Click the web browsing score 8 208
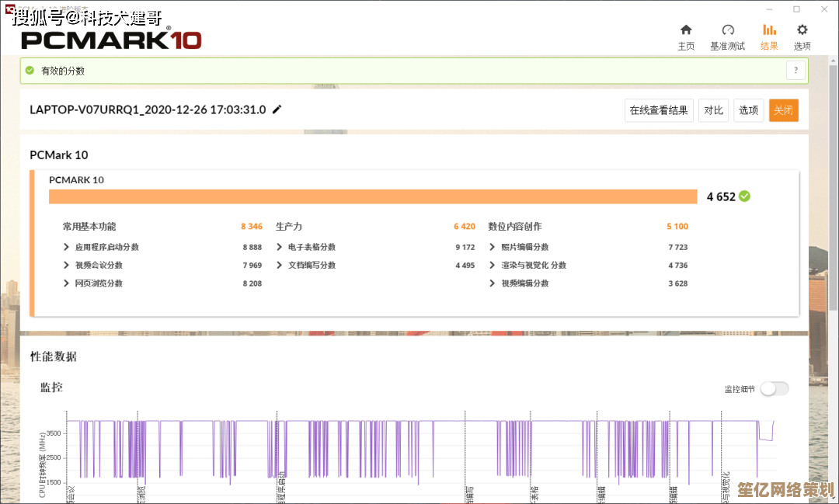839x504 pixels. pos(252,283)
